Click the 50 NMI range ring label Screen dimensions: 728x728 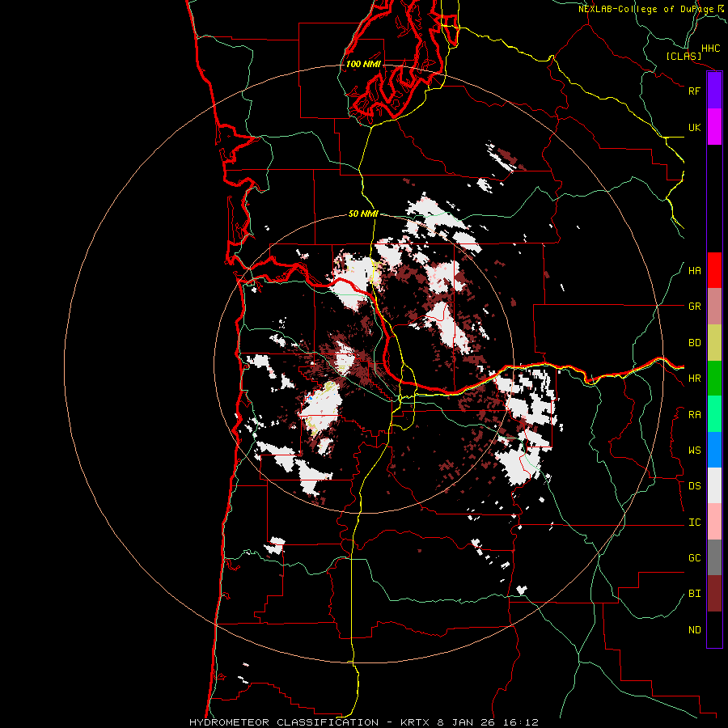tap(363, 214)
